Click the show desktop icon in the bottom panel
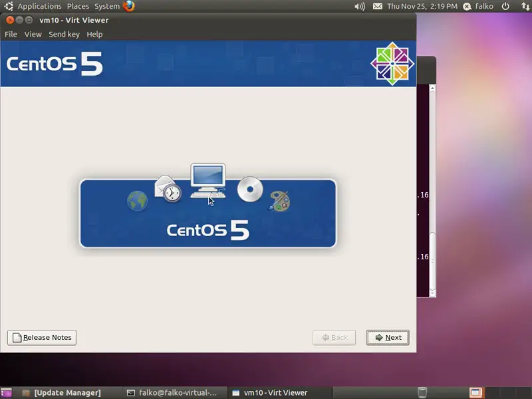The height and width of the screenshot is (399, 532). tap(6, 392)
